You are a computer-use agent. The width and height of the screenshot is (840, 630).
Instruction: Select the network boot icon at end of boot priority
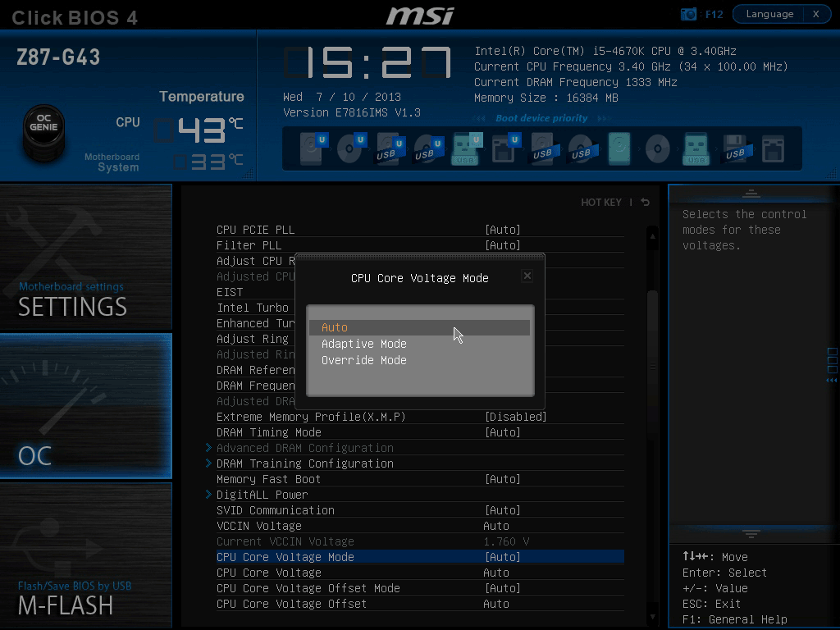click(772, 148)
